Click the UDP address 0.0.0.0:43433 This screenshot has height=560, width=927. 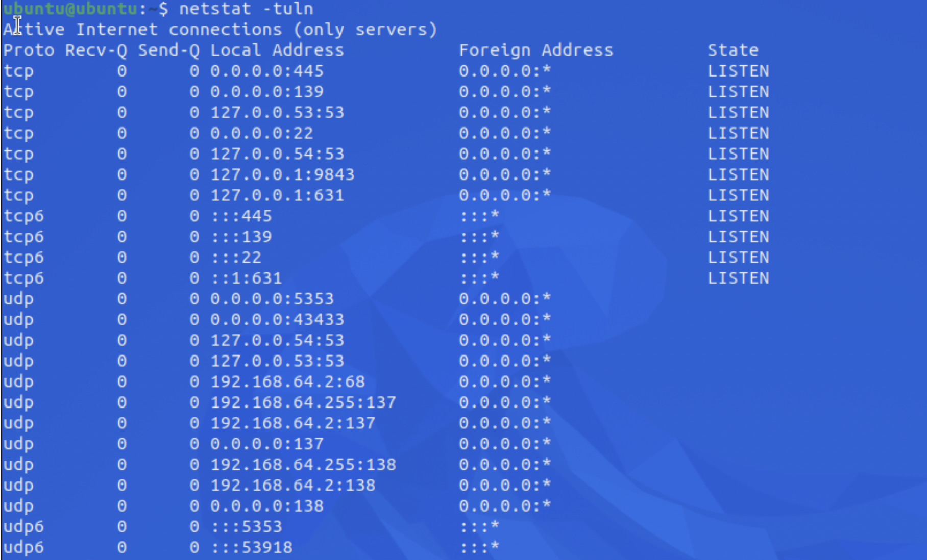point(277,320)
